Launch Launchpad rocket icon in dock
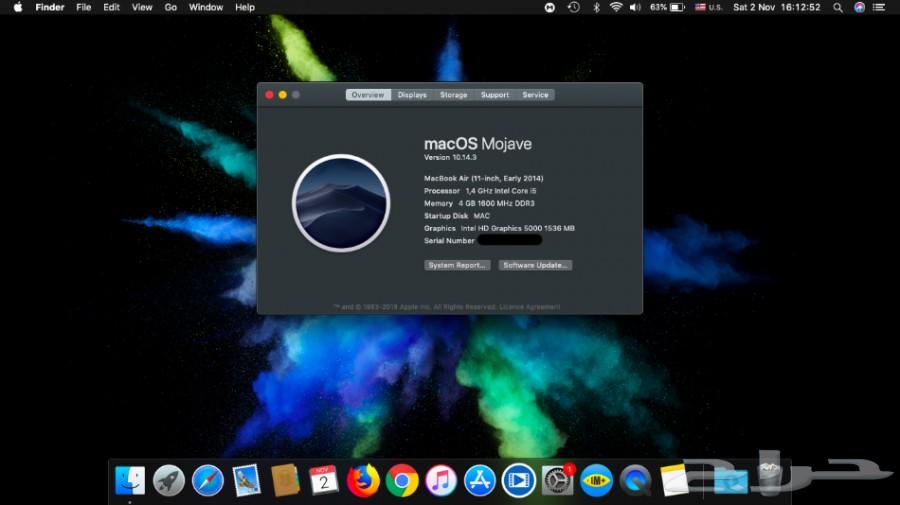 click(169, 480)
